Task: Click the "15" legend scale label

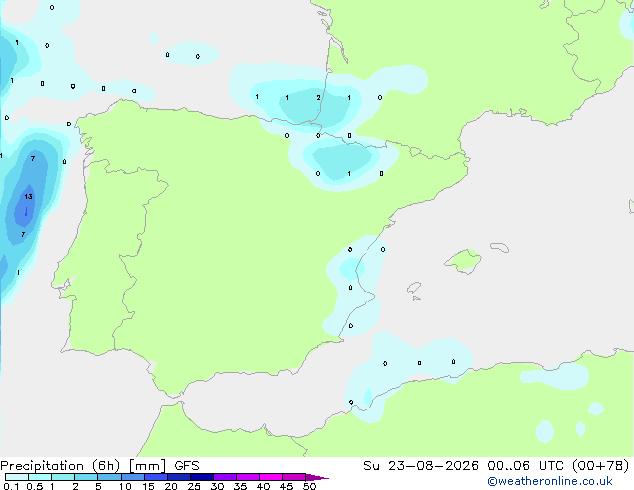Action: 148,486
